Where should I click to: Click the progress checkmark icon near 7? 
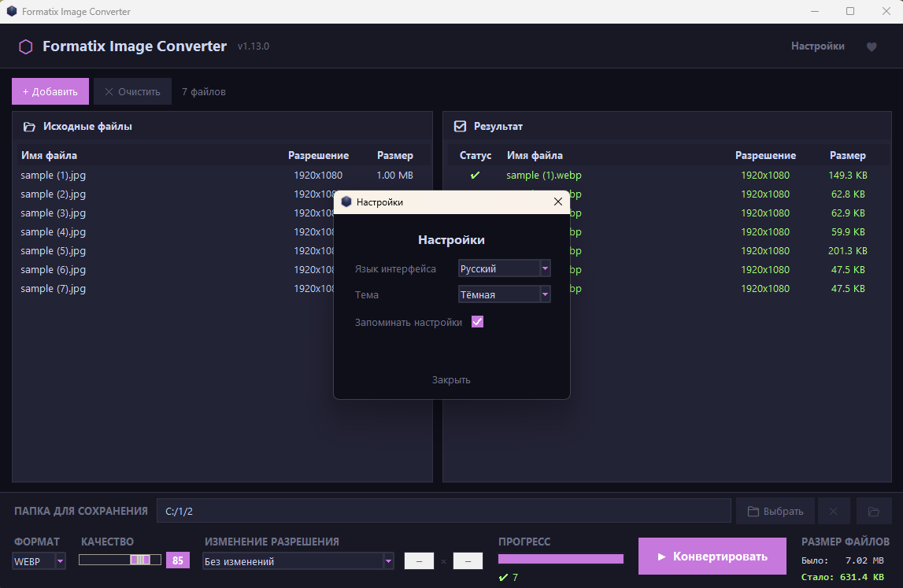(503, 577)
